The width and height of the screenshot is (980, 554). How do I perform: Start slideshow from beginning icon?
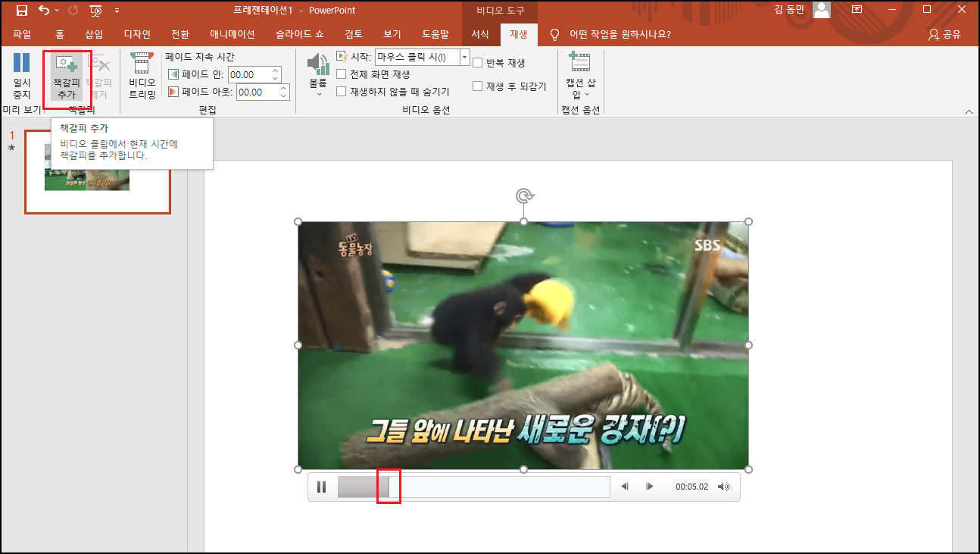[96, 11]
